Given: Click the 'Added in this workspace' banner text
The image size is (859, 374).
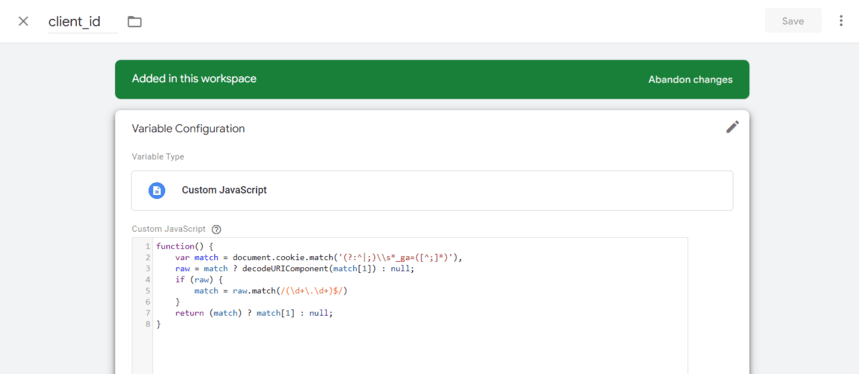Looking at the screenshot, I should click(x=194, y=79).
